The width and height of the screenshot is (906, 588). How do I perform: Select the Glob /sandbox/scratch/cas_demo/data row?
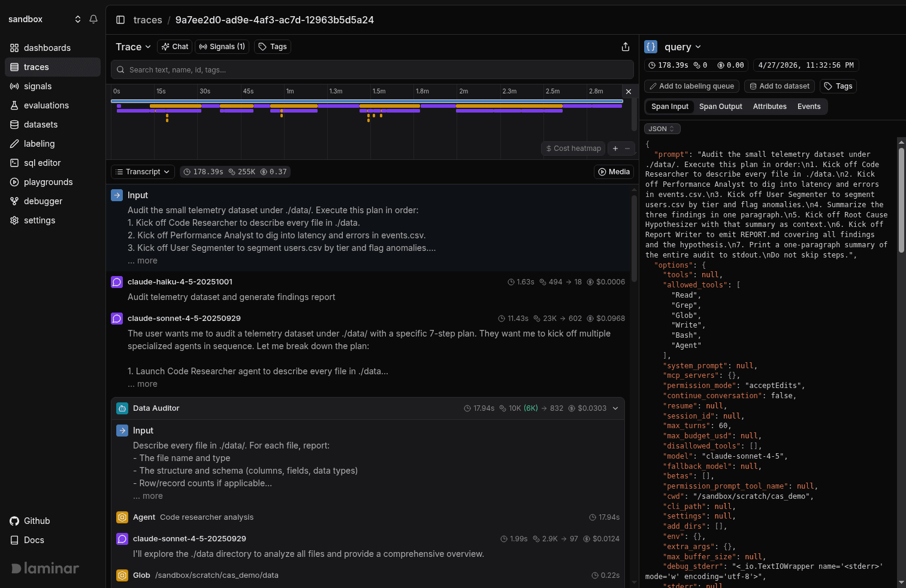368,575
